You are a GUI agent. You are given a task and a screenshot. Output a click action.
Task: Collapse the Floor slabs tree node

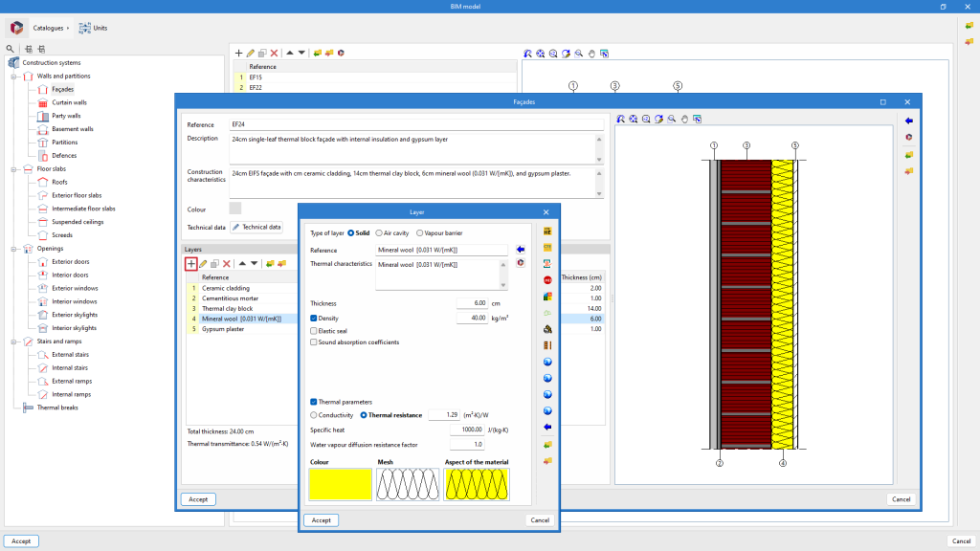(x=14, y=168)
